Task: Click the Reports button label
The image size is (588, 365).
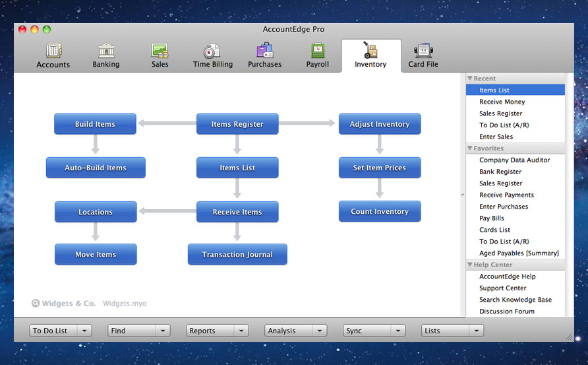Action: [x=202, y=331]
